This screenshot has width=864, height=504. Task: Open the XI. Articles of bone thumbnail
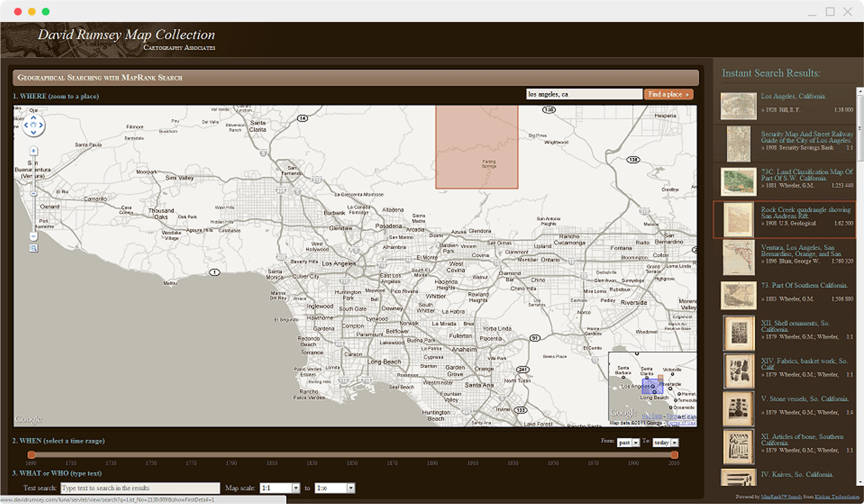[x=739, y=446]
